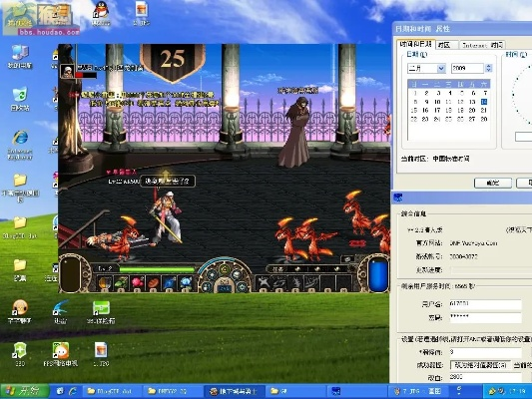The image size is (532, 399).
Task: Select day 28 in the calendar
Action: pos(484,119)
